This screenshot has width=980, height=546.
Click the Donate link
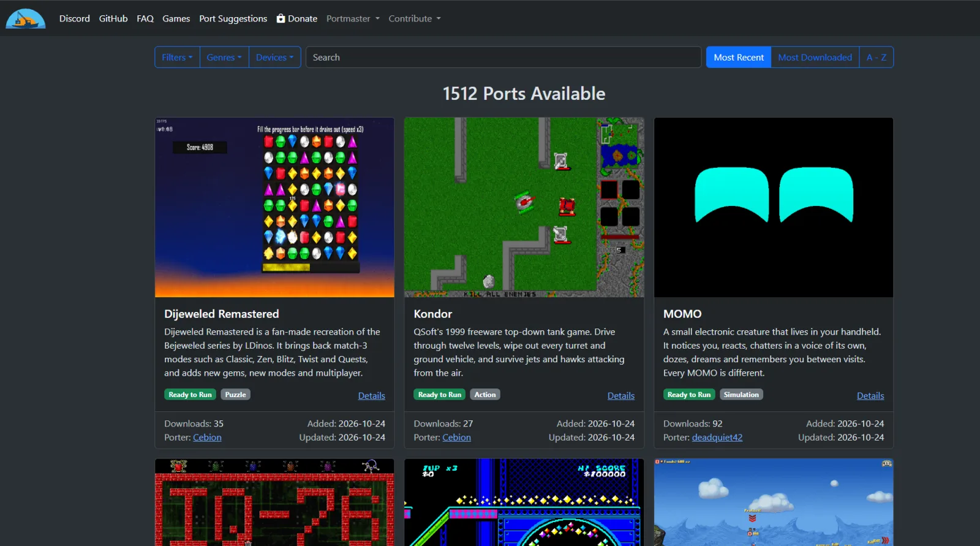(x=297, y=18)
